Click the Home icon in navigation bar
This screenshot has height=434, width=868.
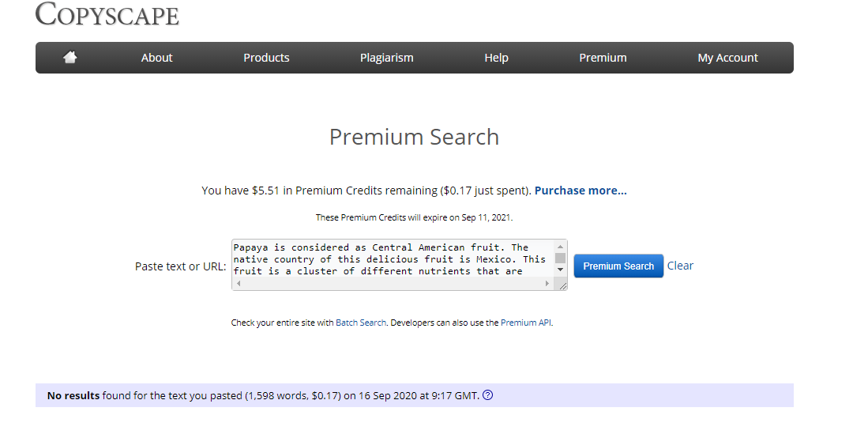click(x=70, y=58)
